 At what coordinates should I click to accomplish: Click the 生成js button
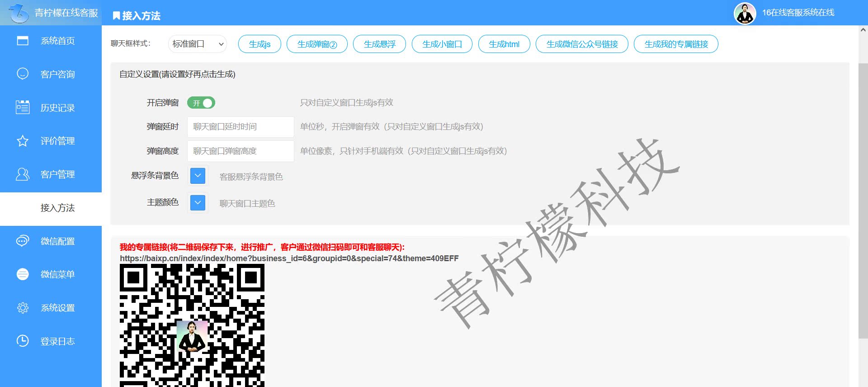[259, 44]
